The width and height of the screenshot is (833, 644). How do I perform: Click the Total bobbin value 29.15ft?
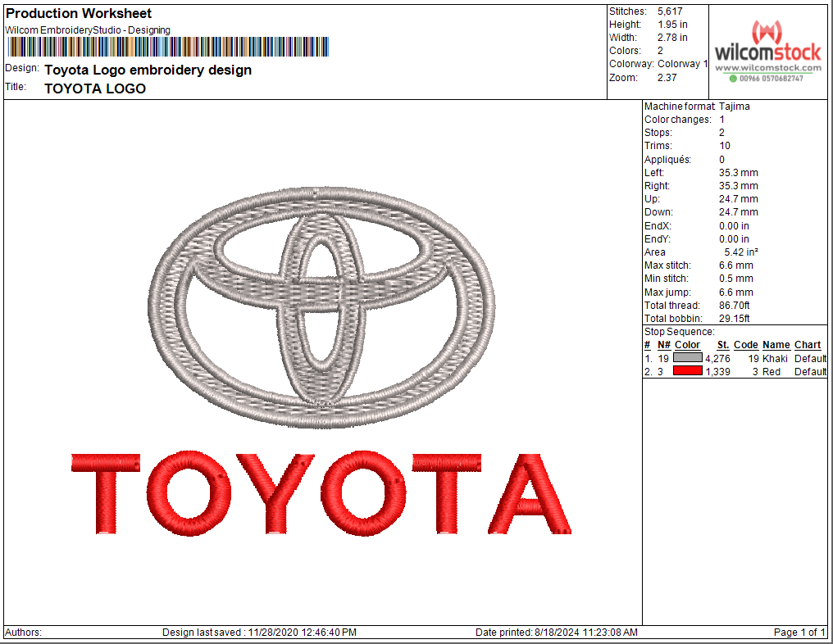click(734, 319)
